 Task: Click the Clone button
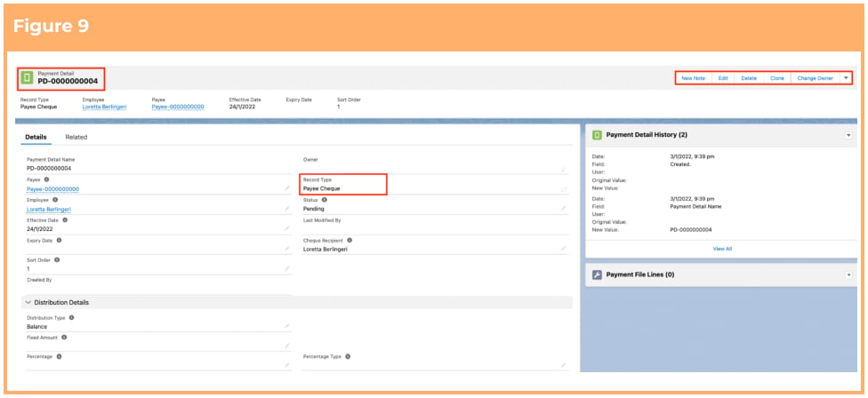[x=777, y=78]
